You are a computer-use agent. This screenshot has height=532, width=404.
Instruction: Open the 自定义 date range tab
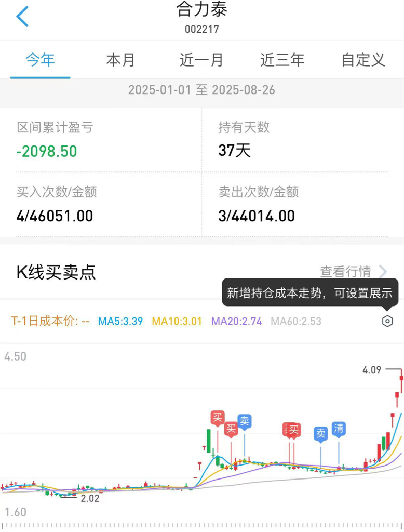pyautogui.click(x=363, y=60)
